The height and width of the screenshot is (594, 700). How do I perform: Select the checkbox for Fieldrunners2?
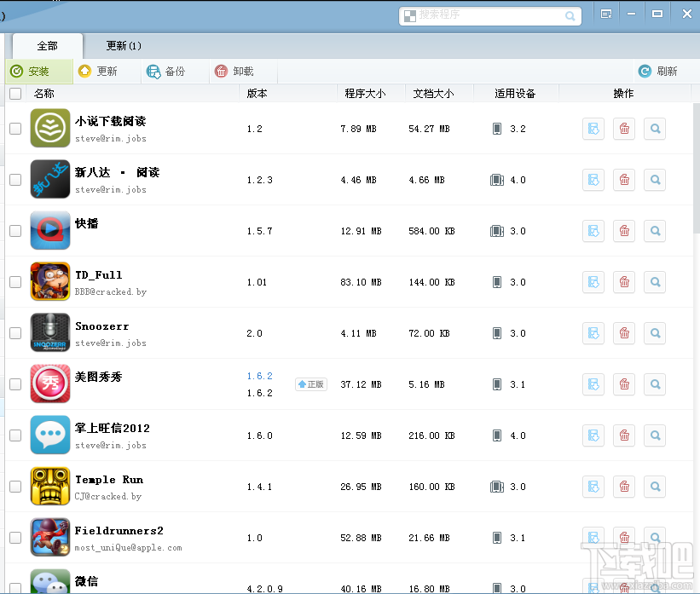(14, 538)
